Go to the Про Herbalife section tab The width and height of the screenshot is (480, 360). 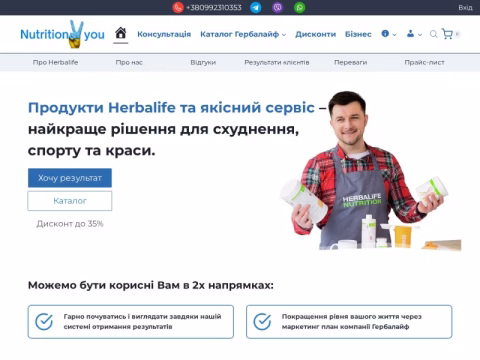[55, 62]
